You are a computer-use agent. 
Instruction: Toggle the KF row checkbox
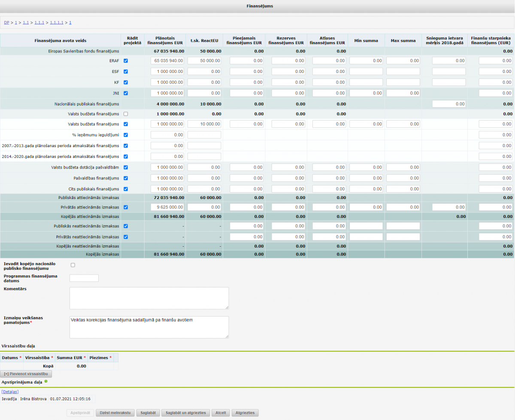coord(125,82)
